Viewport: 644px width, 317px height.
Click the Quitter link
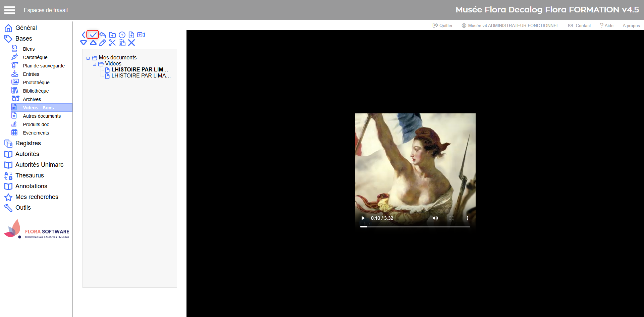(x=443, y=25)
